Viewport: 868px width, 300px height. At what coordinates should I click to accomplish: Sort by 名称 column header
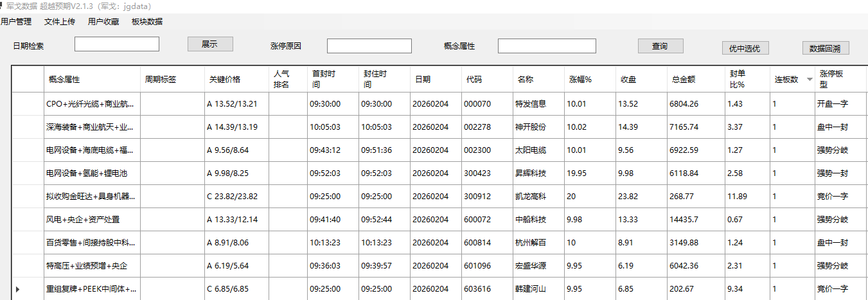coord(538,80)
